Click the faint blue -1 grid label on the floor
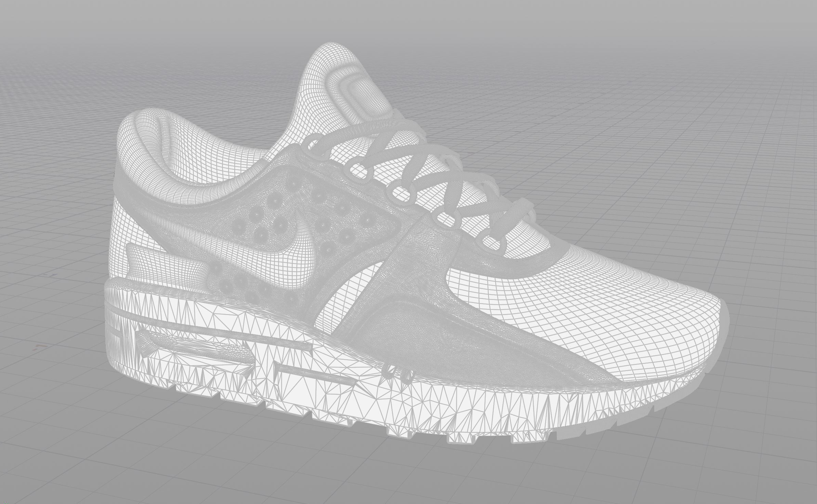 (52, 274)
